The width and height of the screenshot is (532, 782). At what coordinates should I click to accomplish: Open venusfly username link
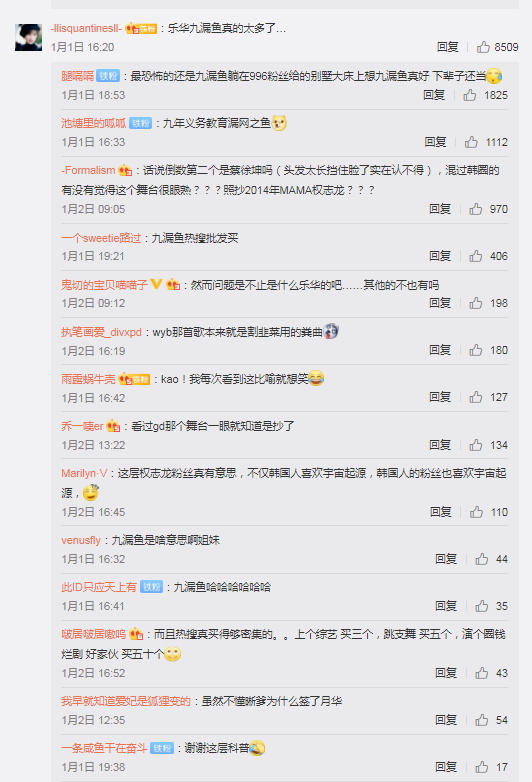(81, 540)
